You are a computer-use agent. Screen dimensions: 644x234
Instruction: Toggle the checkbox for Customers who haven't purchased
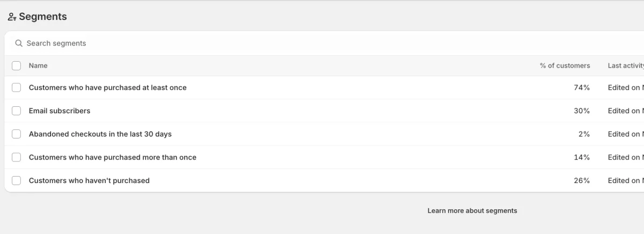point(17,181)
